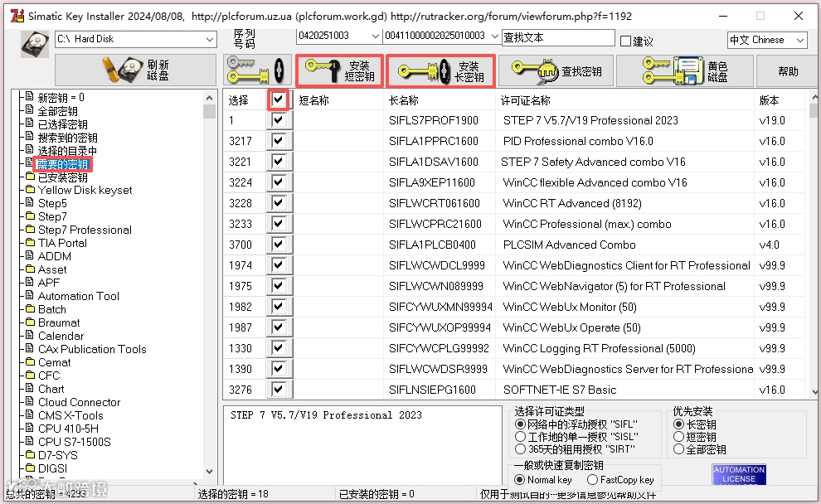Viewport: 821px width, 504px height.
Task: Click the Batch folder icon
Action: (x=31, y=309)
